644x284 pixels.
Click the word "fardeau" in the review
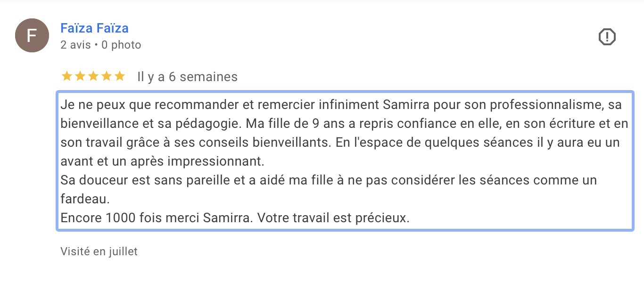click(84, 199)
